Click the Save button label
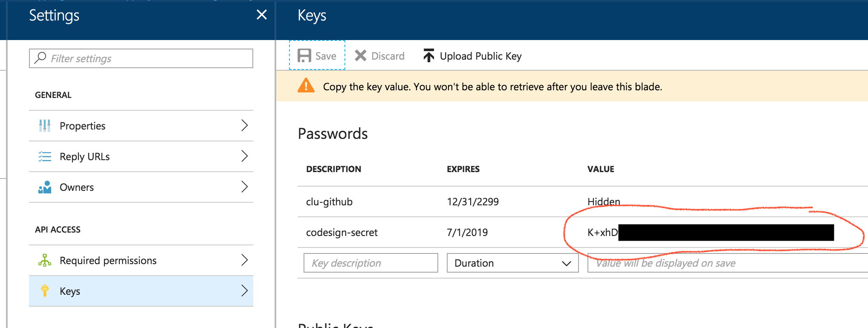The image size is (868, 328). 326,56
